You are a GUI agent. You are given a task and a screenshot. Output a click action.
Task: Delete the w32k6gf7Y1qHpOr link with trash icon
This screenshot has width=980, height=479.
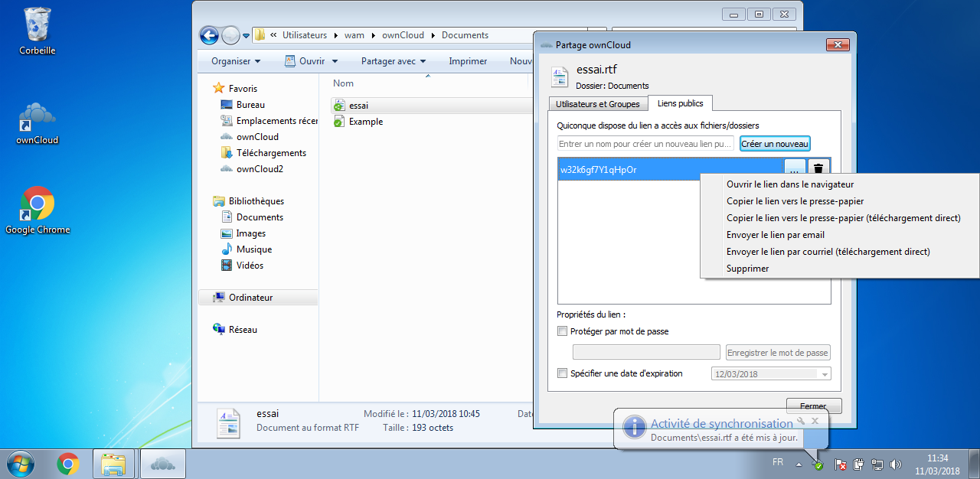pos(818,170)
